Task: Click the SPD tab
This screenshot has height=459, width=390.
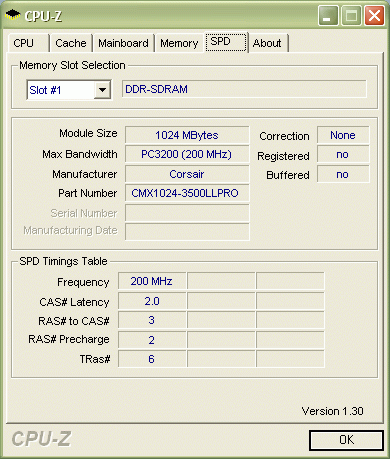Action: (x=226, y=42)
